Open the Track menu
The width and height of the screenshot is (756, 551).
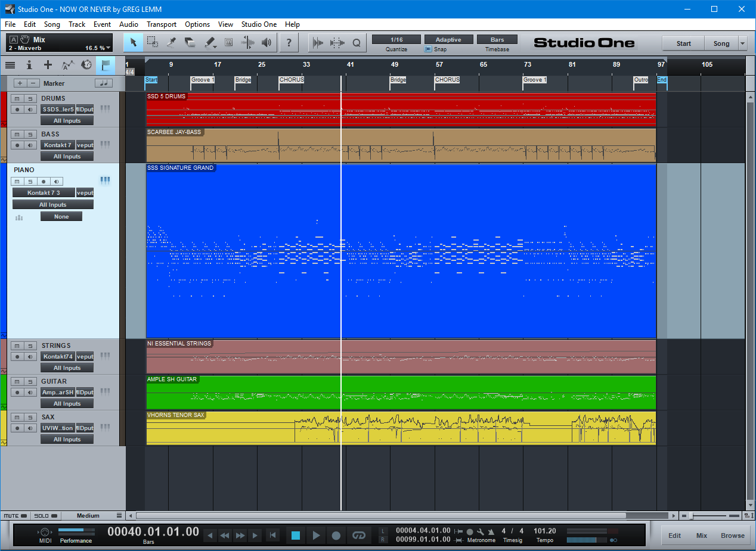[x=77, y=24]
